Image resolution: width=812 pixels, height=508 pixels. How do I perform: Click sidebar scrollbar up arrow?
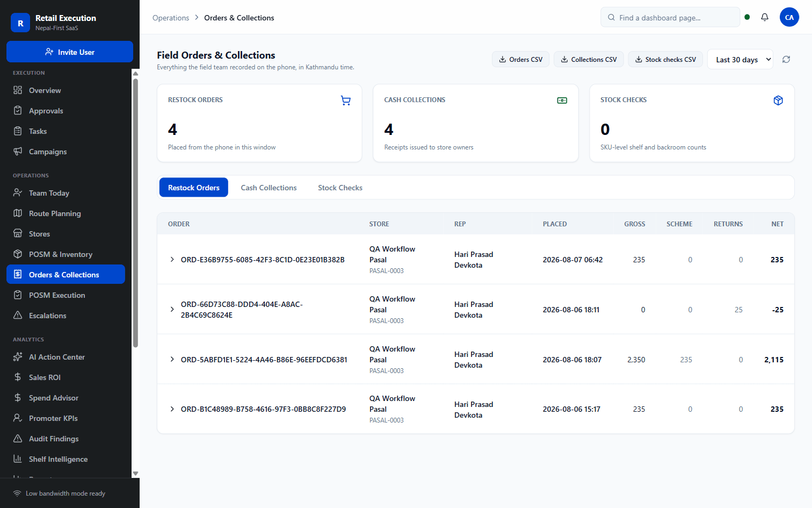tap(135, 74)
